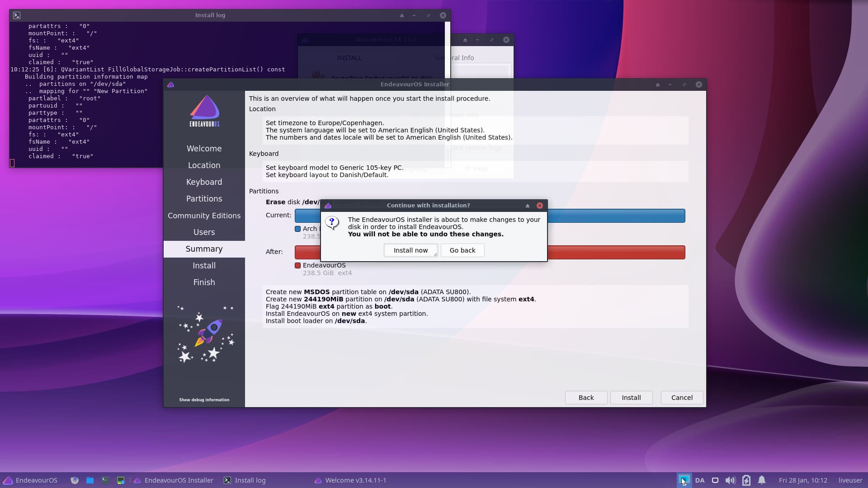This screenshot has height=488, width=868.
Task: Click the system monitor launcher icon in the taskbar
Action: 121,480
